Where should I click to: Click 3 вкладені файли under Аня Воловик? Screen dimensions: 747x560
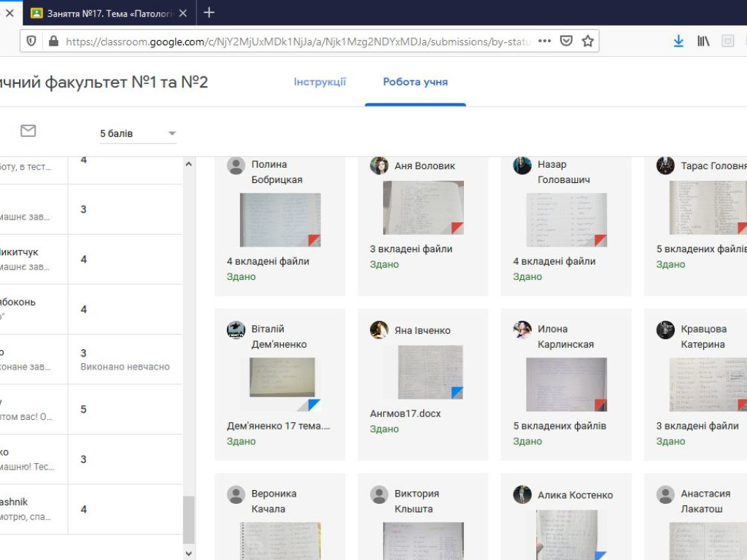tap(411, 249)
